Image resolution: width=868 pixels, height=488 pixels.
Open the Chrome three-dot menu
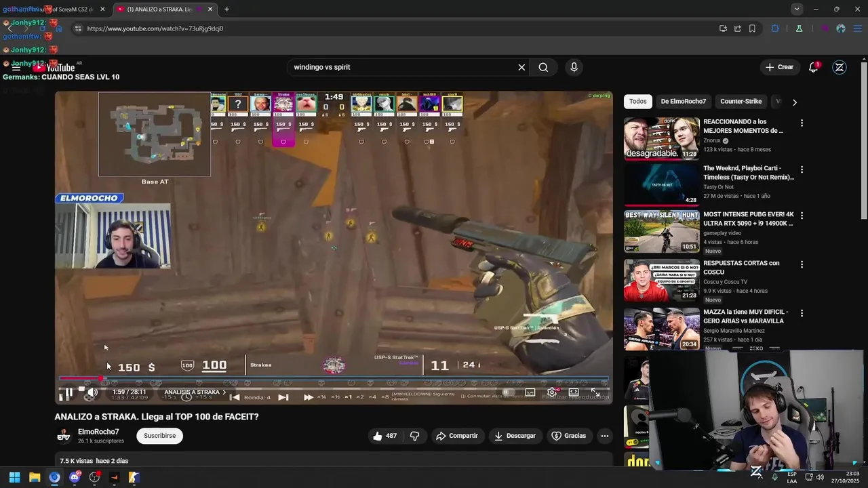(x=858, y=28)
